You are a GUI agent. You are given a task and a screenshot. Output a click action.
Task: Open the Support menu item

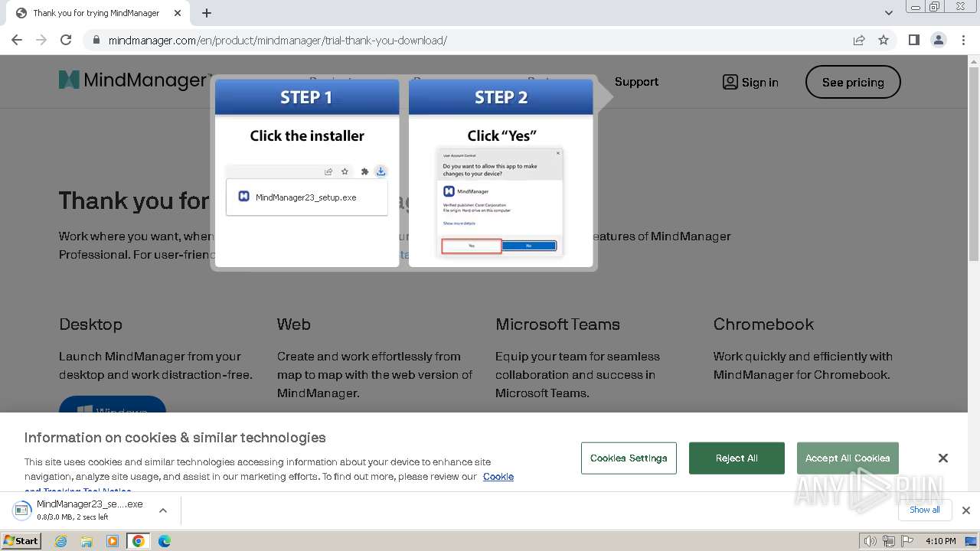point(636,82)
